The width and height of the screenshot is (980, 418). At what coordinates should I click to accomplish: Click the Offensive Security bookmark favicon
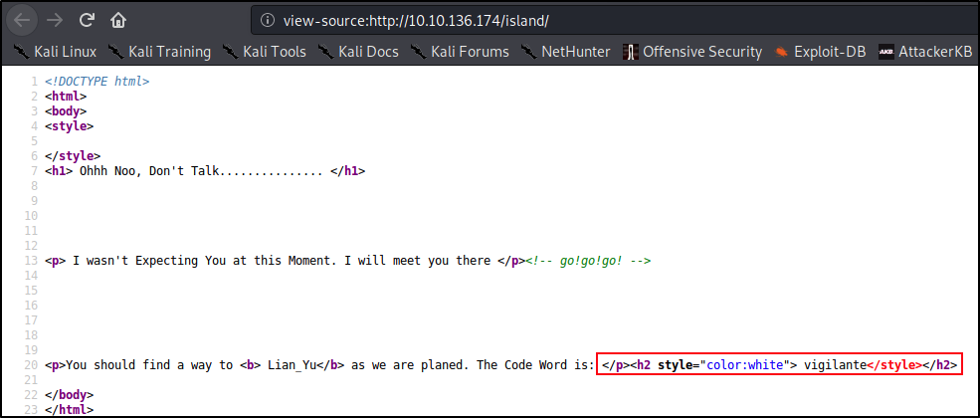point(630,52)
